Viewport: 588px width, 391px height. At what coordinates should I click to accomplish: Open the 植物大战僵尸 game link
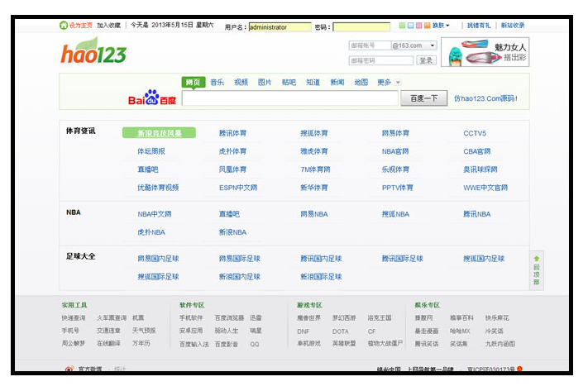click(385, 343)
